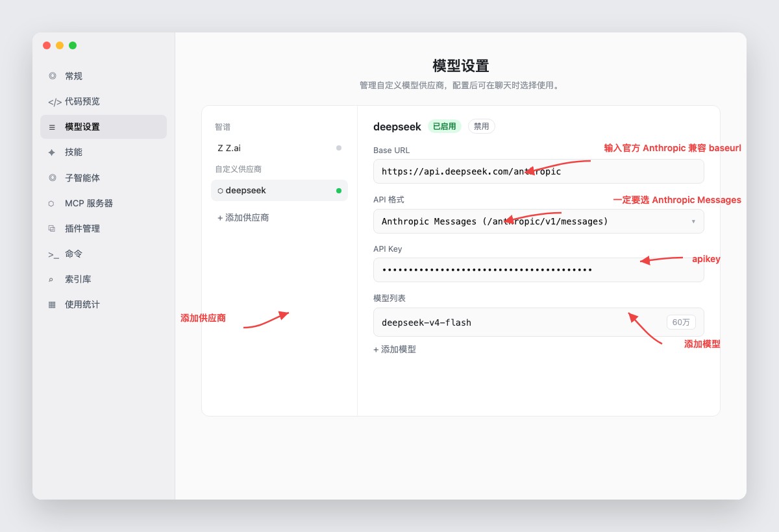Click the 常规 sidebar icon
The height and width of the screenshot is (532, 779).
coord(52,76)
